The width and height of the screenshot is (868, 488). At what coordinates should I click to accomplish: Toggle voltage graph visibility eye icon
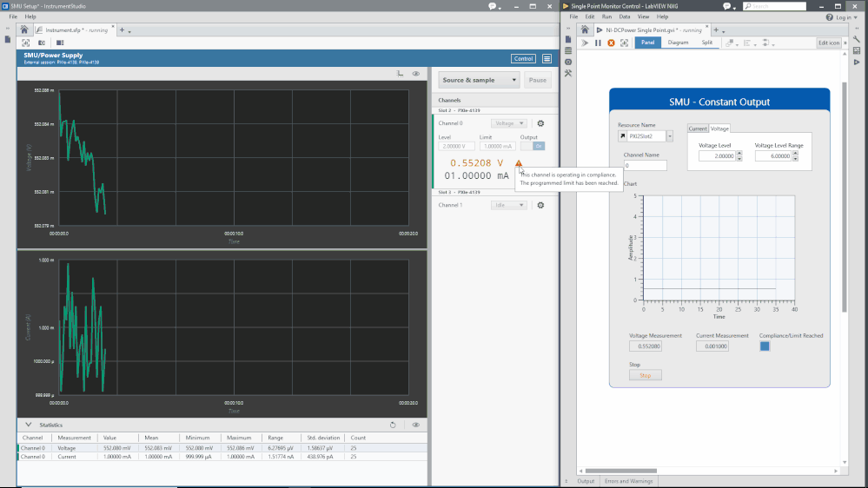tap(416, 74)
